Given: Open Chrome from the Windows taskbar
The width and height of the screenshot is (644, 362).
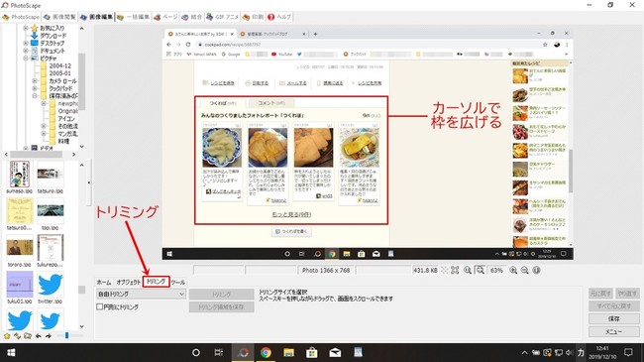Looking at the screenshot, I should pyautogui.click(x=266, y=352).
